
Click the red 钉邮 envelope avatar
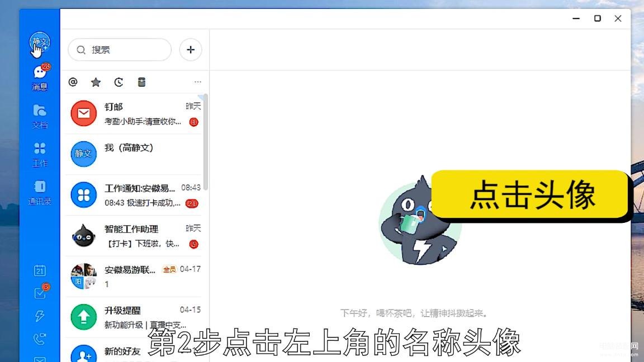coord(83,113)
